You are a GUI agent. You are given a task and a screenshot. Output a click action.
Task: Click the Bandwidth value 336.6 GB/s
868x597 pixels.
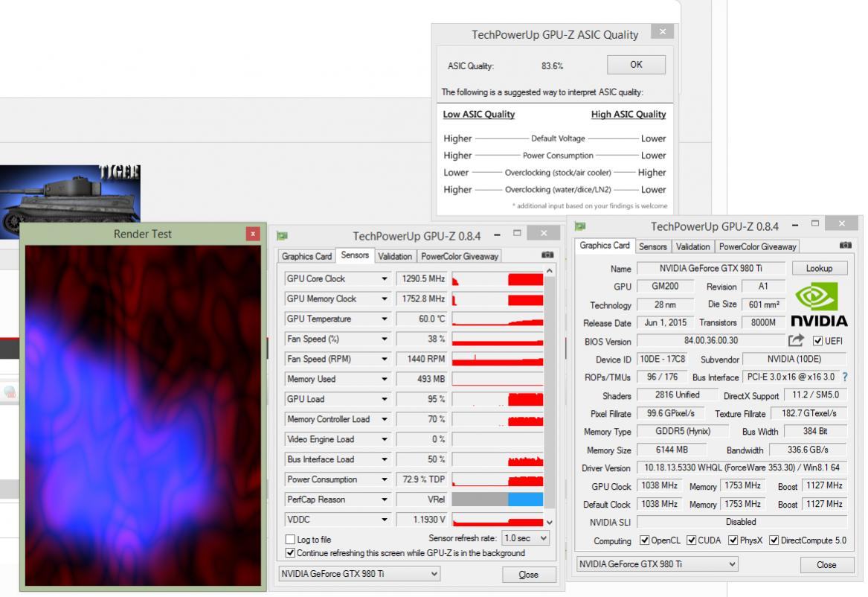pyautogui.click(x=808, y=450)
